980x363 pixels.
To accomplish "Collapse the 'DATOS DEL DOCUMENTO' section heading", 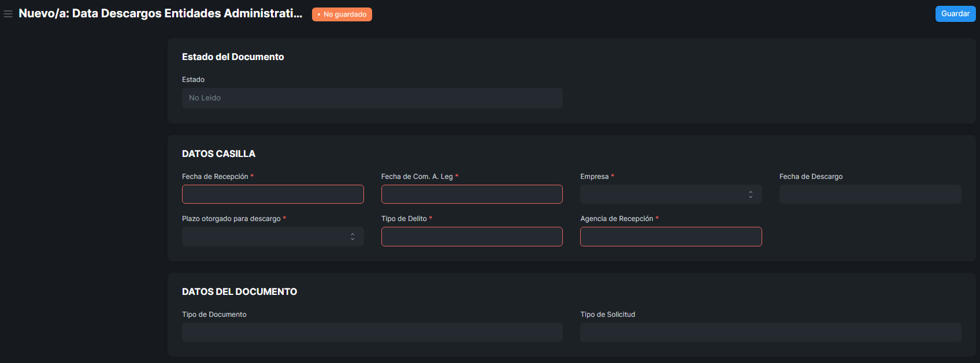I will click(x=239, y=291).
